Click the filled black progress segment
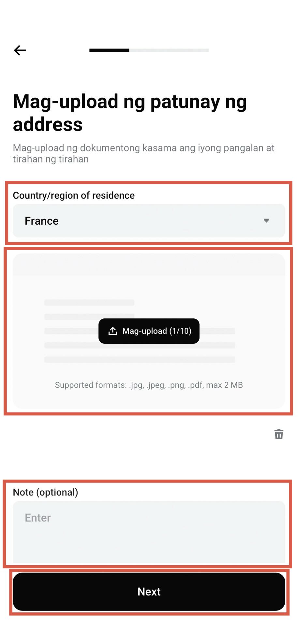 pyautogui.click(x=109, y=50)
